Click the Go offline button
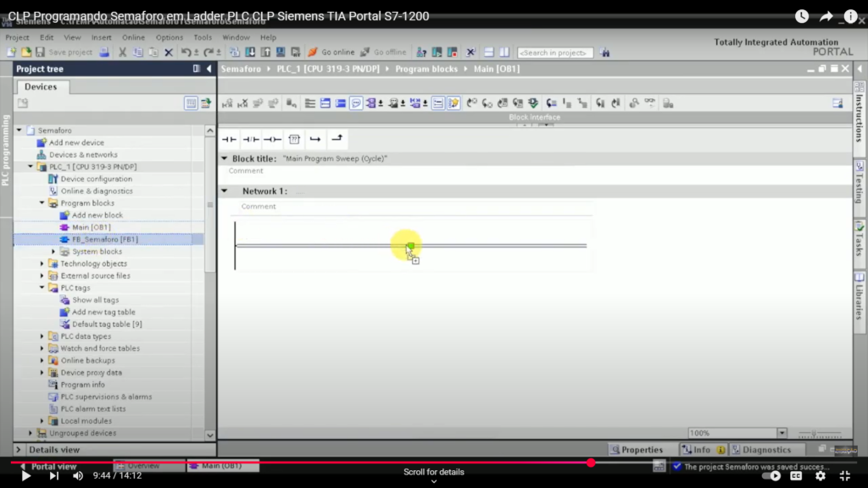Viewport: 868px width, 488px height. pos(384,53)
